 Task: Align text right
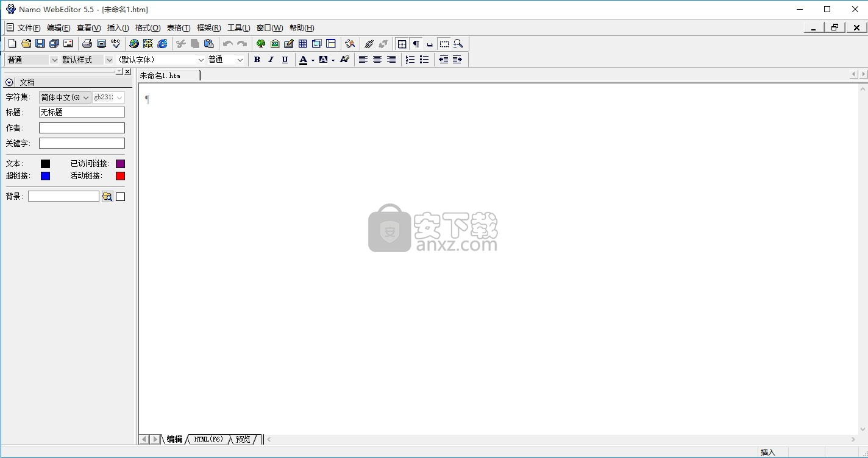tap(391, 59)
